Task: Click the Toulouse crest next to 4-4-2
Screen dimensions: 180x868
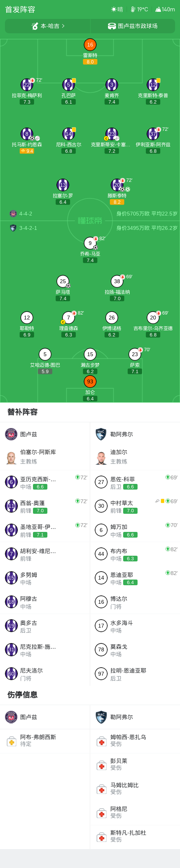Action: point(13,214)
